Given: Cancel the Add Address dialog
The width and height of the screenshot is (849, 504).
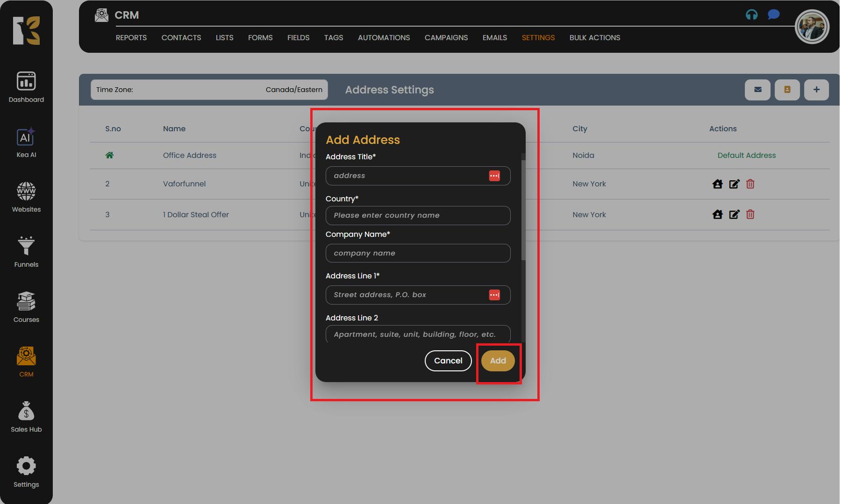Looking at the screenshot, I should pos(448,361).
